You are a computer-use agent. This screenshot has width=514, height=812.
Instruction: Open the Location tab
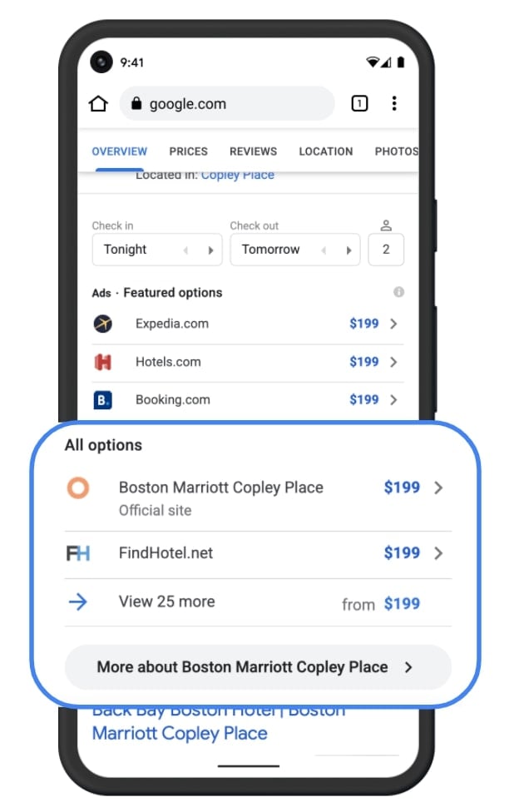click(326, 151)
